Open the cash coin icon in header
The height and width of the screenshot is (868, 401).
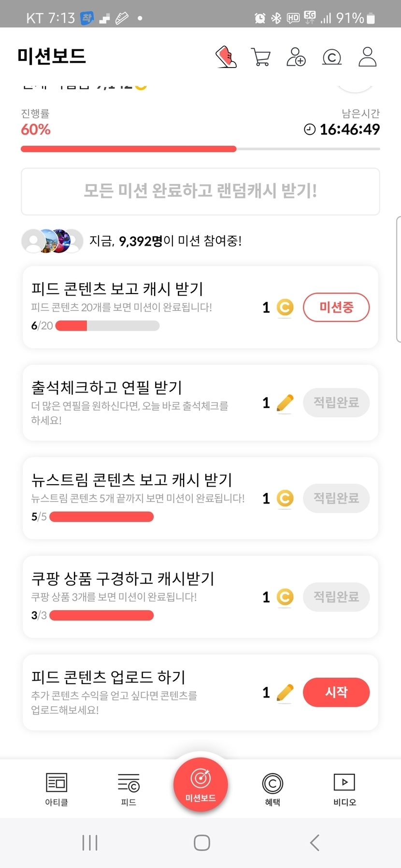point(332,57)
